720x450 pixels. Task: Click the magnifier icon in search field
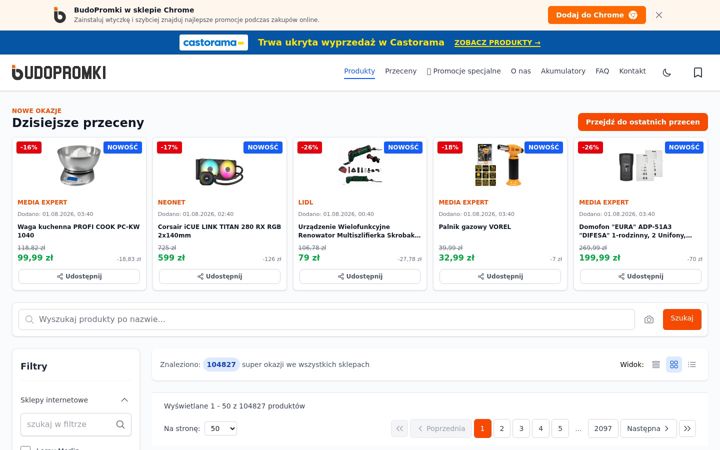point(29,319)
